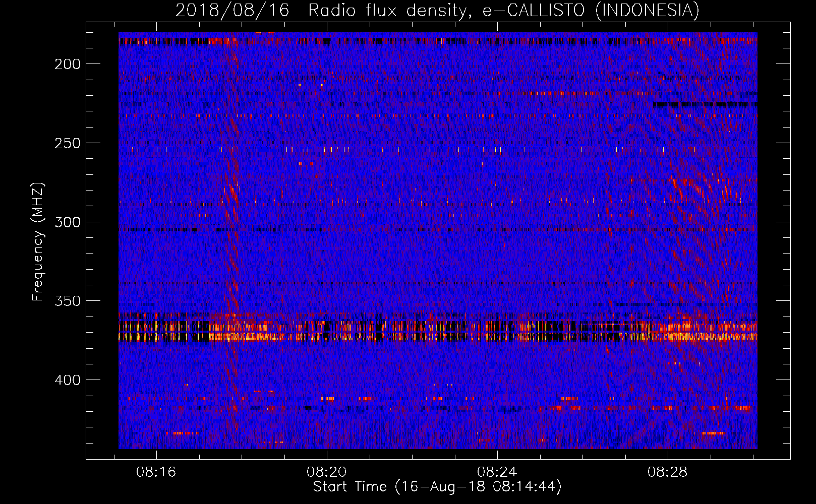
Task: Click the 350 frequency tick label
Action: click(x=68, y=301)
